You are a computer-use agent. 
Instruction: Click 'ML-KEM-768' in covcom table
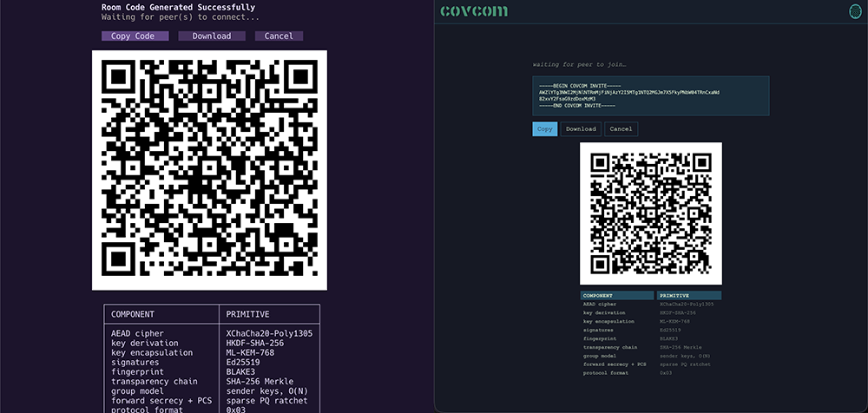coord(674,321)
